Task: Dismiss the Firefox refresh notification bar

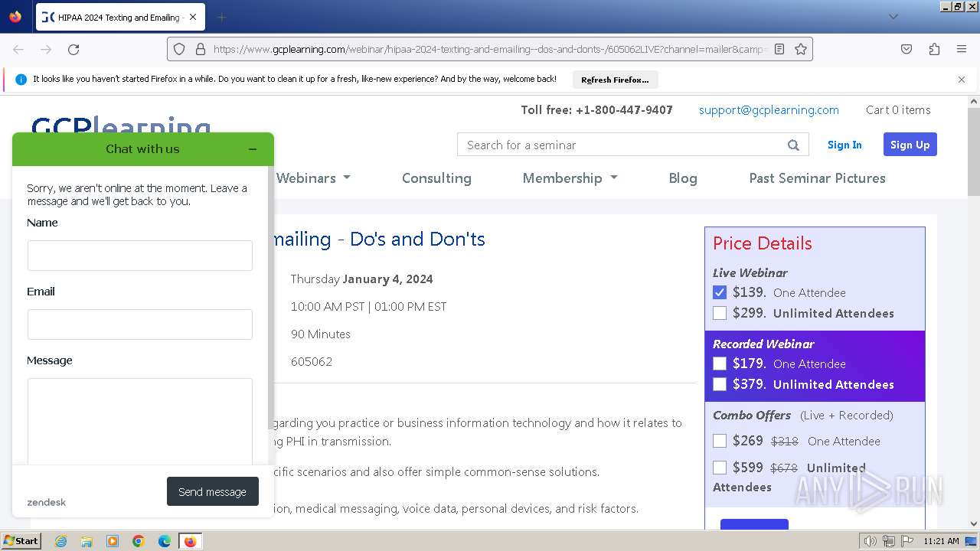Action: point(962,80)
